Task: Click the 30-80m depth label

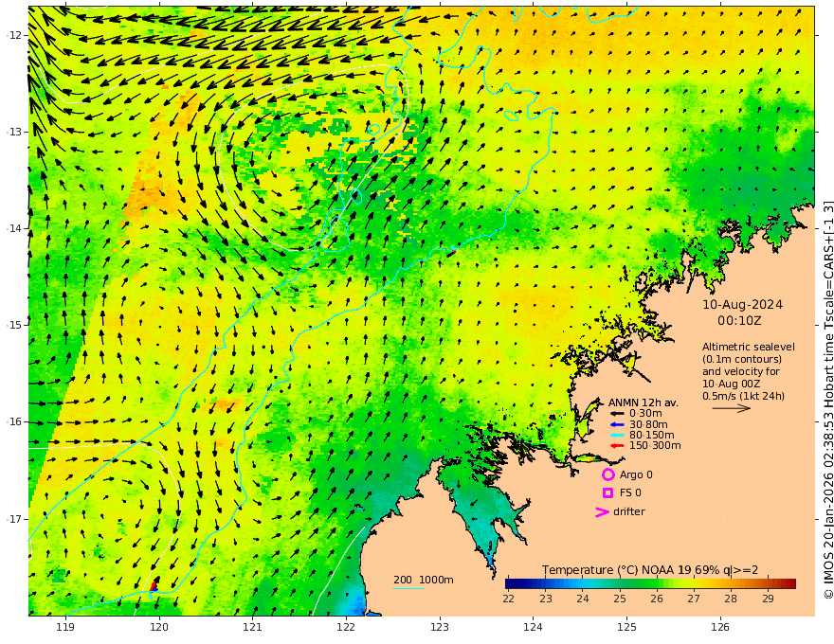Action: point(648,424)
